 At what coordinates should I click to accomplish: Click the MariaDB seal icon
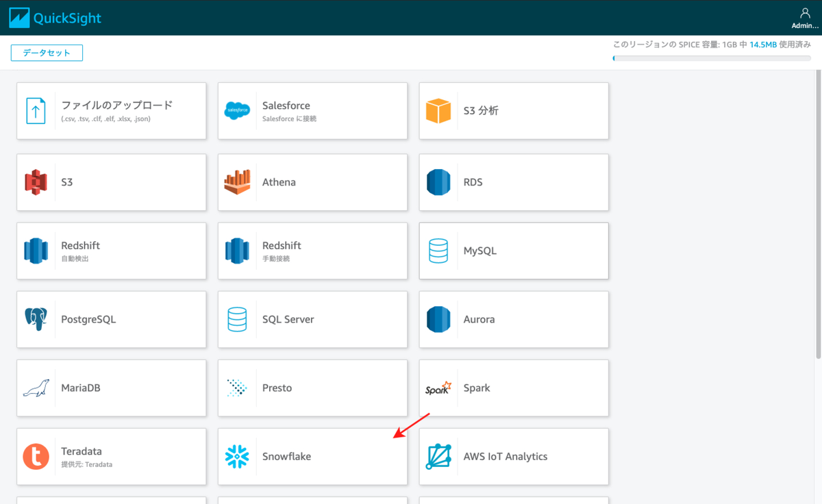[x=36, y=388]
